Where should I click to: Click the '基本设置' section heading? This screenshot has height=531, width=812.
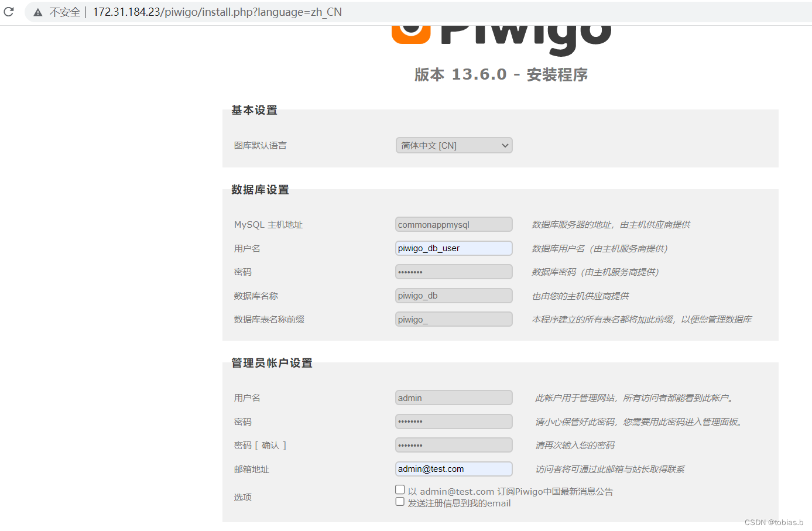[254, 110]
